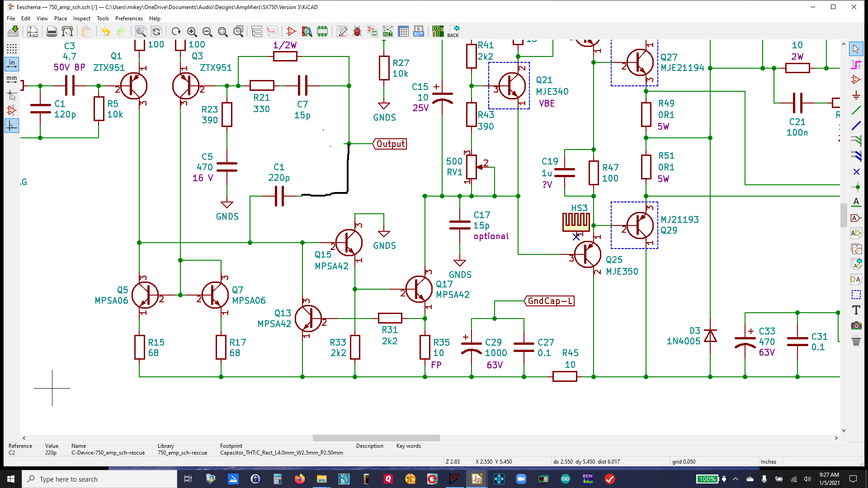Select create hierarchical sheet tool
The width and height of the screenshot is (868, 488).
pyautogui.click(x=856, y=249)
